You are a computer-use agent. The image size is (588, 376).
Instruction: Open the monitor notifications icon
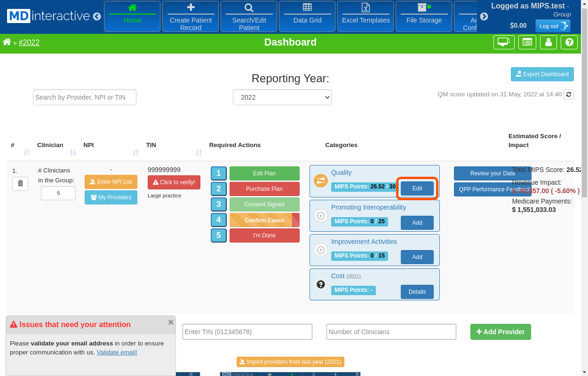point(503,42)
